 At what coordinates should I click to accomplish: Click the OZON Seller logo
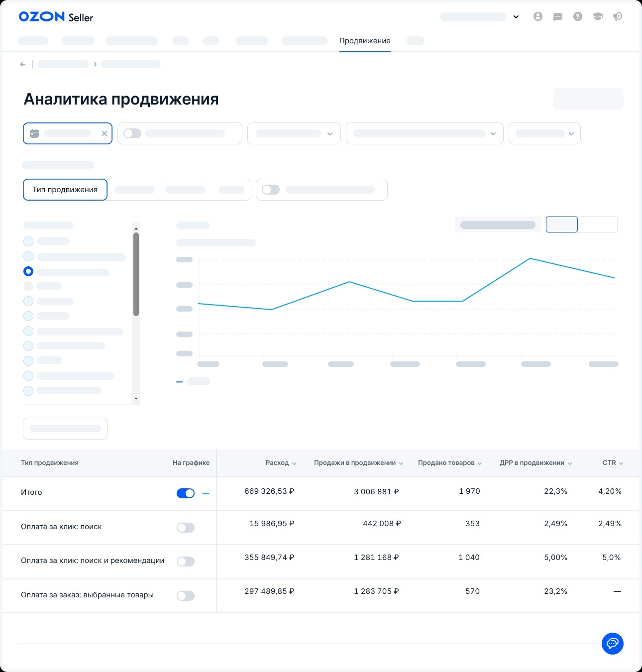(x=56, y=17)
